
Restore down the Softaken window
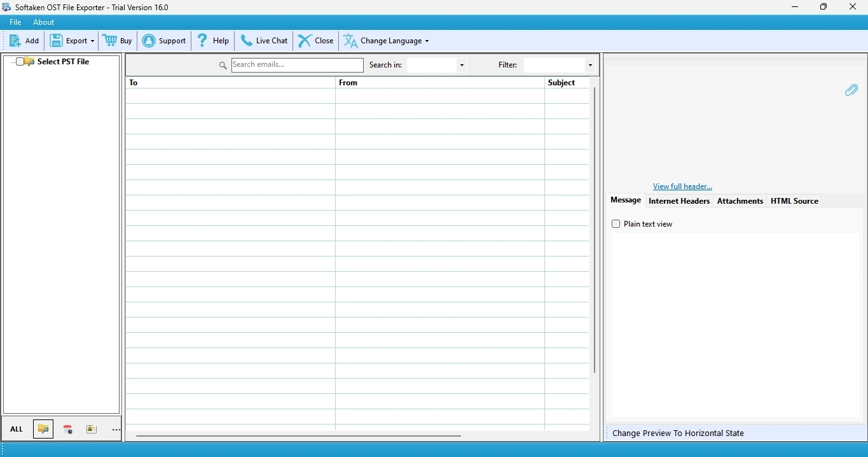[824, 7]
